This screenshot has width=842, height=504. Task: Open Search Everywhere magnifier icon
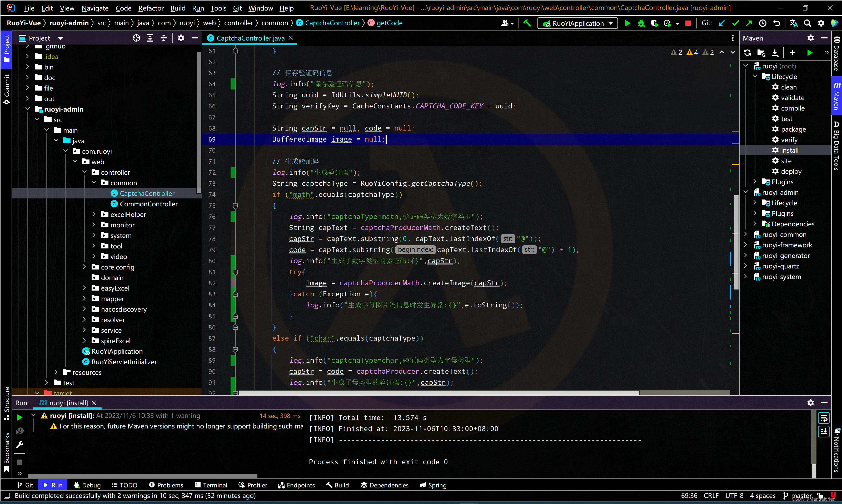pos(807,23)
